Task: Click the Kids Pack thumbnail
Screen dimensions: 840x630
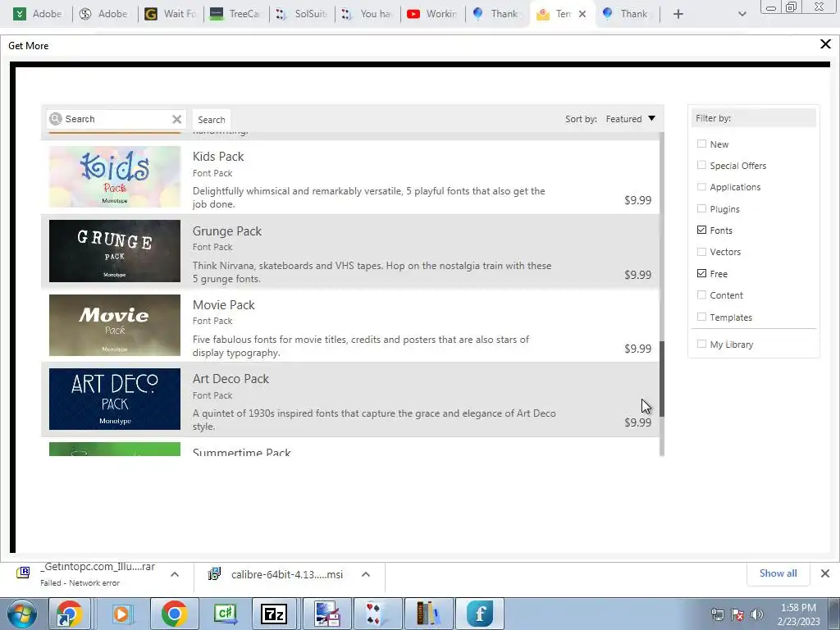Action: coord(115,177)
